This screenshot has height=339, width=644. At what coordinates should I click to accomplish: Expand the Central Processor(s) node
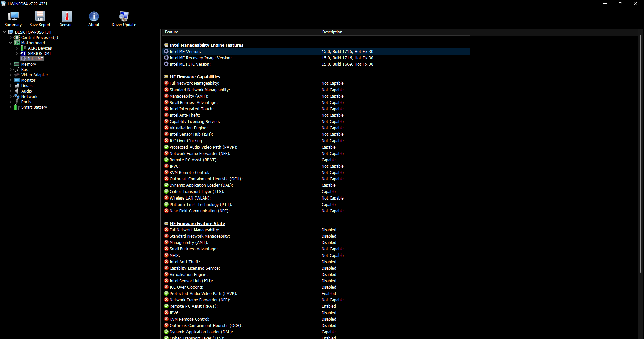point(10,37)
